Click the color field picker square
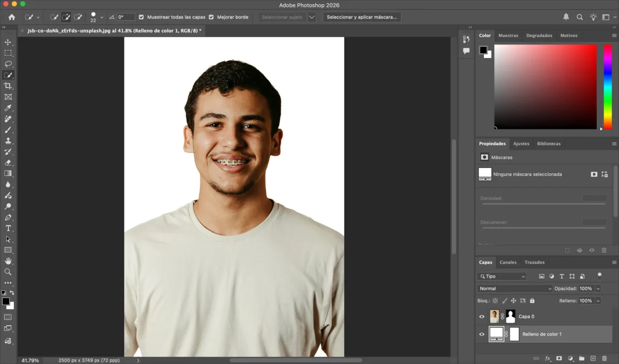Image resolution: width=619 pixels, height=364 pixels. [546, 87]
